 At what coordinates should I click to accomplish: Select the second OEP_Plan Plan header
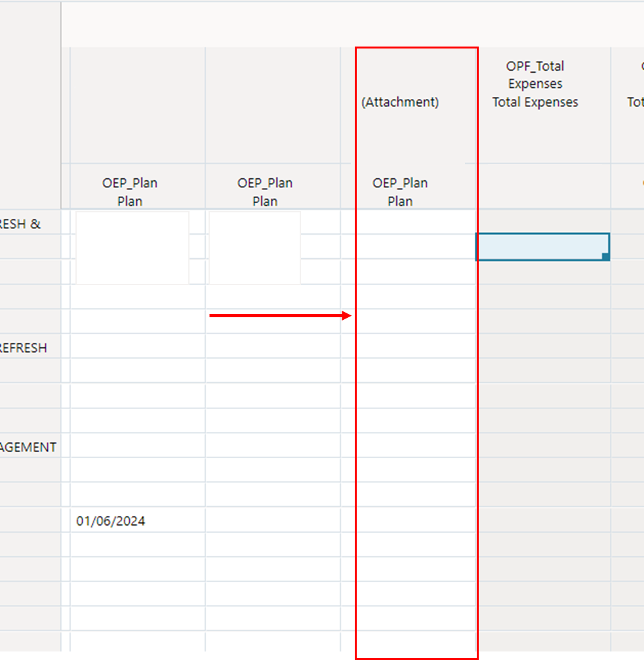(x=264, y=192)
